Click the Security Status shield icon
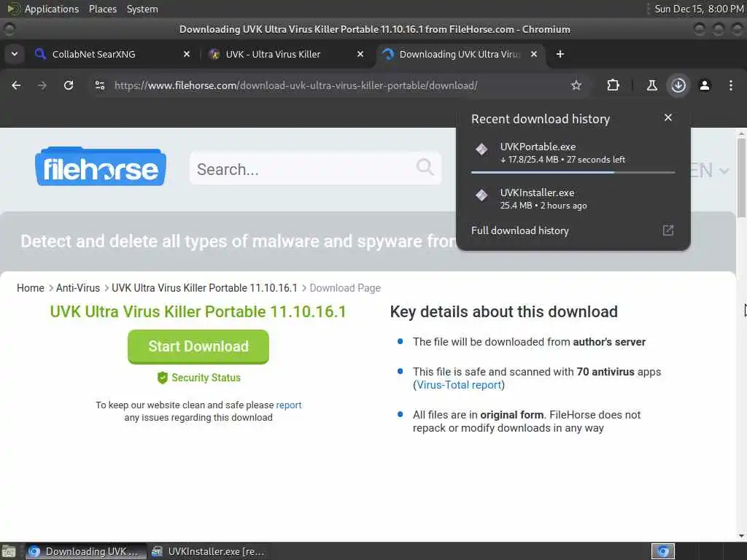Viewport: 747px width, 560px height. coord(163,378)
